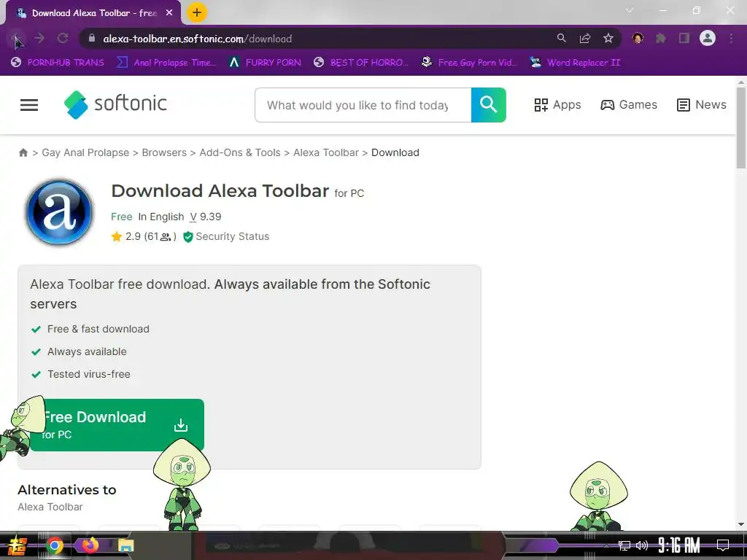The image size is (747, 560).
Task: Click the address bar URL
Action: pos(197,39)
